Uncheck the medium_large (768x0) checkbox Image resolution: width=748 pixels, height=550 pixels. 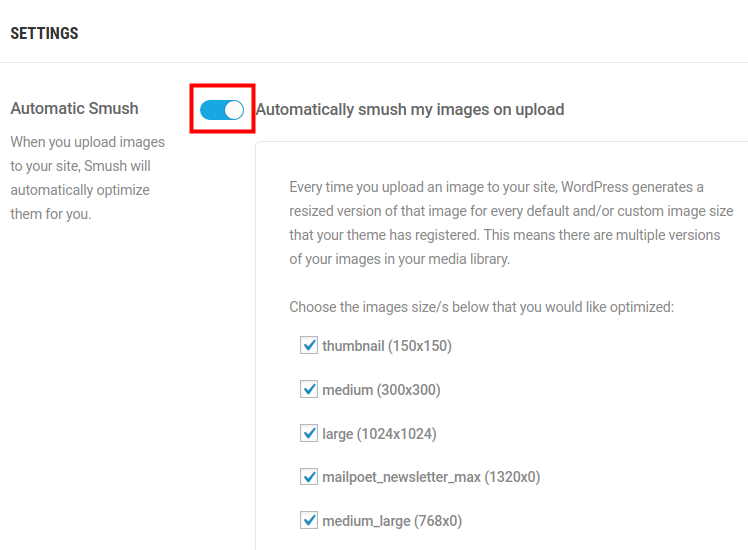(x=309, y=521)
